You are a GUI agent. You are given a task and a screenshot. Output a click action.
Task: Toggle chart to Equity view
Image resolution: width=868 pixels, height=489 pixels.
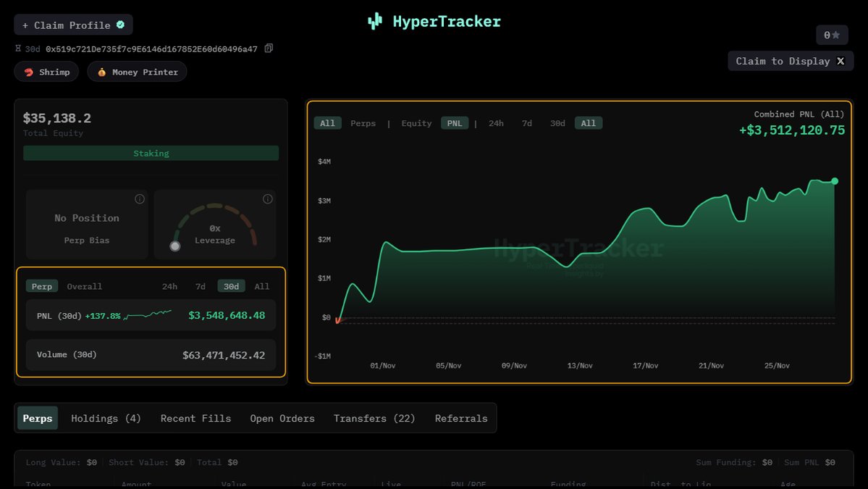click(416, 123)
